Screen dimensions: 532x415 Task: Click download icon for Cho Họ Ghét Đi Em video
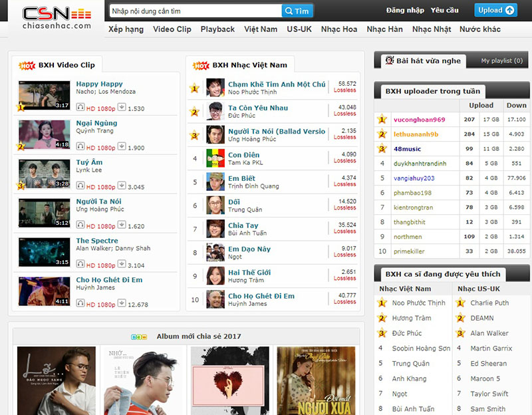122,304
